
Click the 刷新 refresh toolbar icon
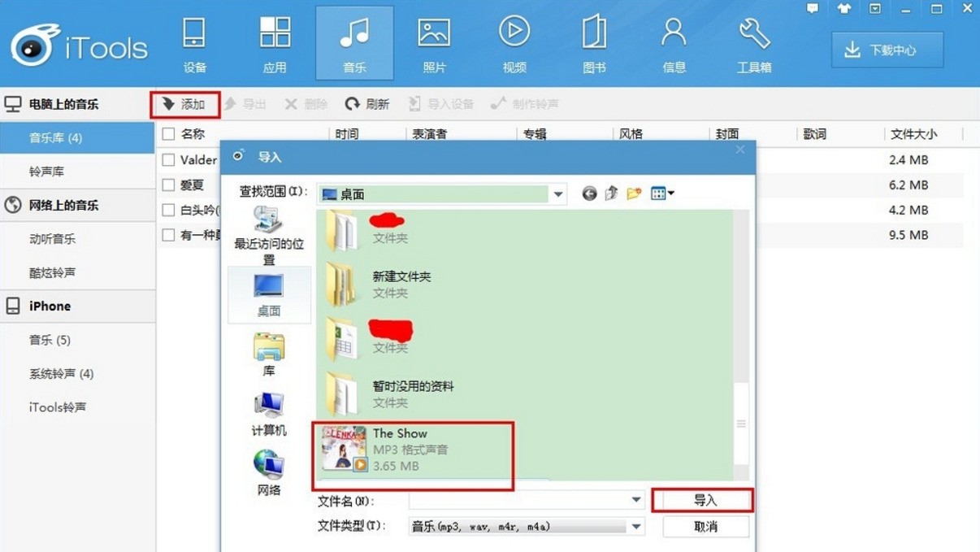tap(352, 104)
